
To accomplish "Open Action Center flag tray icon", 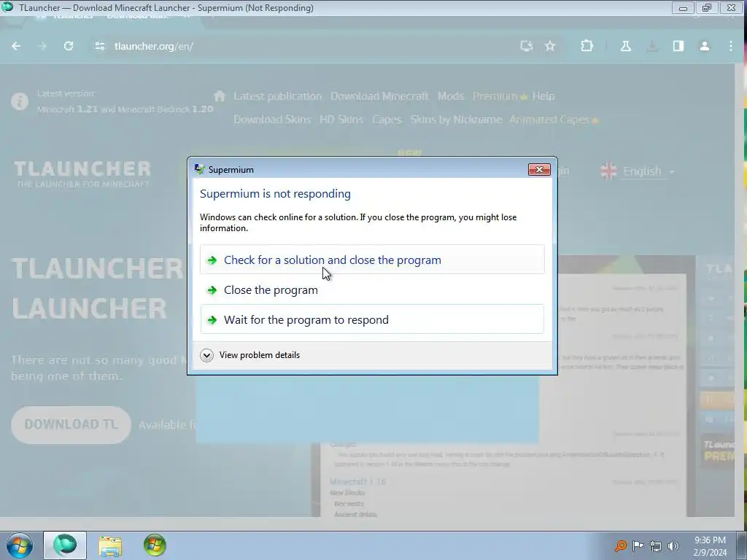I will coord(638,545).
